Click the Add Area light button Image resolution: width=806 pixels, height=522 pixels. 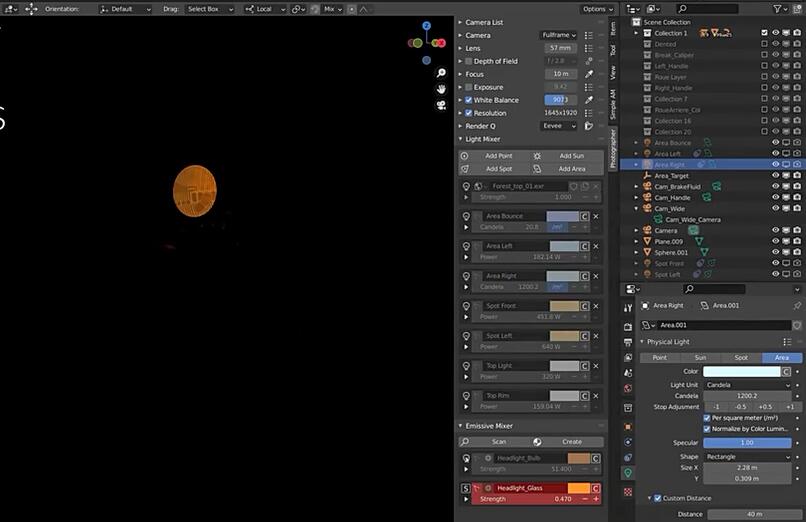[x=567, y=169]
